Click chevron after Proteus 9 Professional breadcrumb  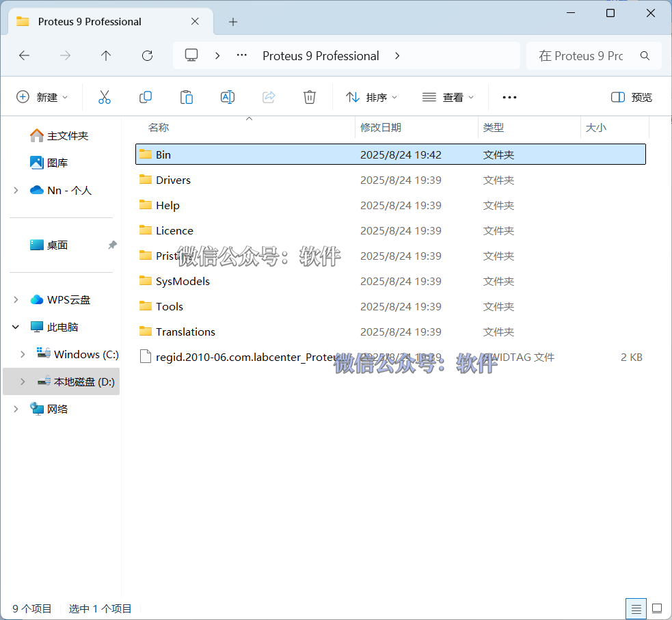click(x=397, y=55)
